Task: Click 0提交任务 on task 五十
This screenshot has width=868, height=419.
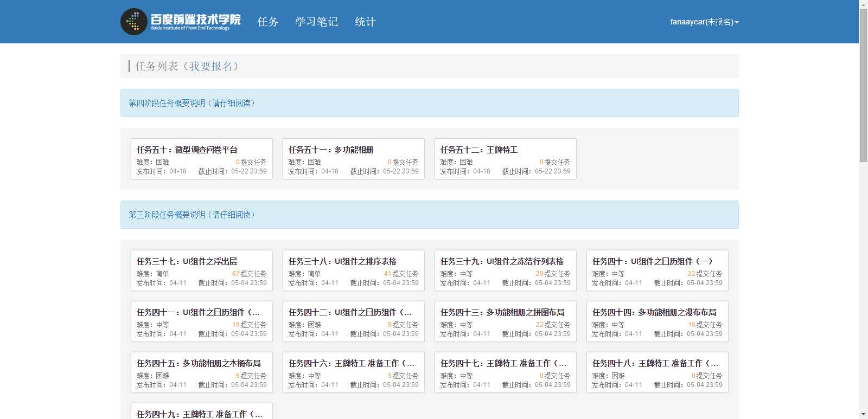Action: click(251, 162)
